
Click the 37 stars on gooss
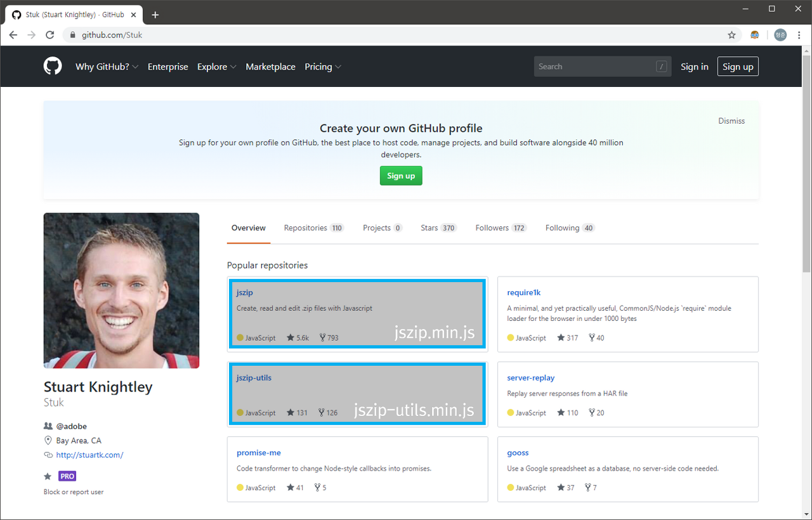pos(566,488)
